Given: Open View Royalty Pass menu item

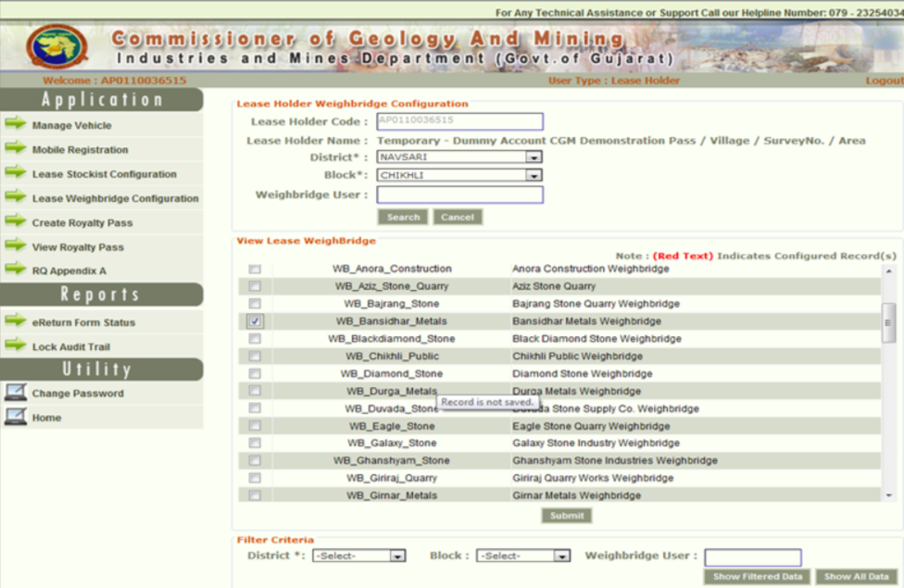Looking at the screenshot, I should click(x=78, y=247).
